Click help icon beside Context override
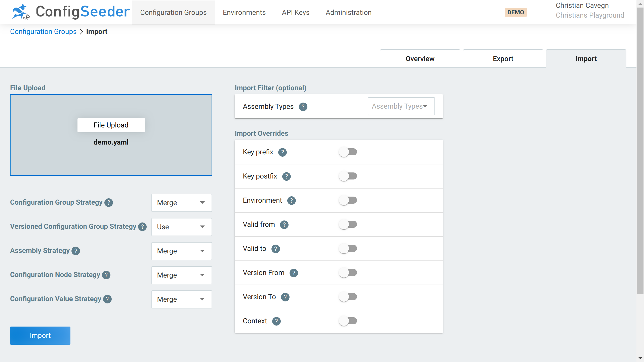Screen dimensions: 644x362 [x=276, y=321]
